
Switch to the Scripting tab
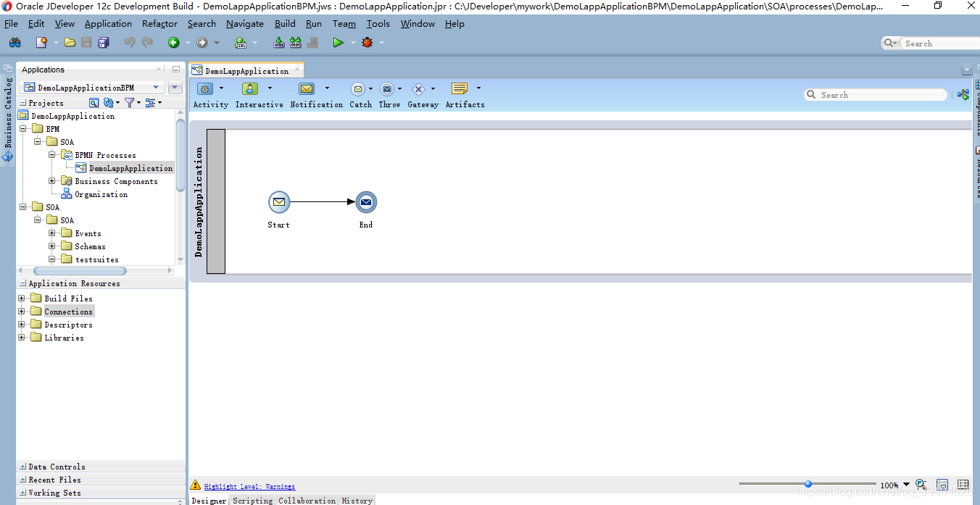click(252, 500)
